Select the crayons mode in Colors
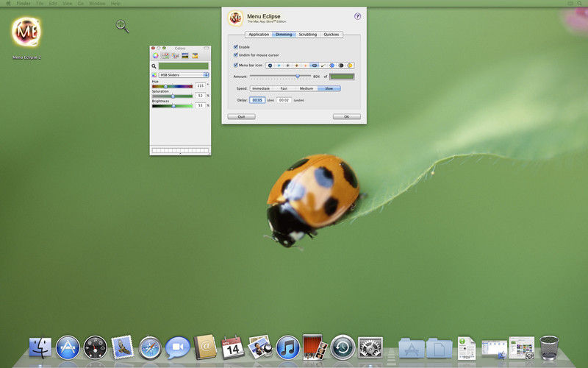The height and width of the screenshot is (368, 588). (x=195, y=56)
